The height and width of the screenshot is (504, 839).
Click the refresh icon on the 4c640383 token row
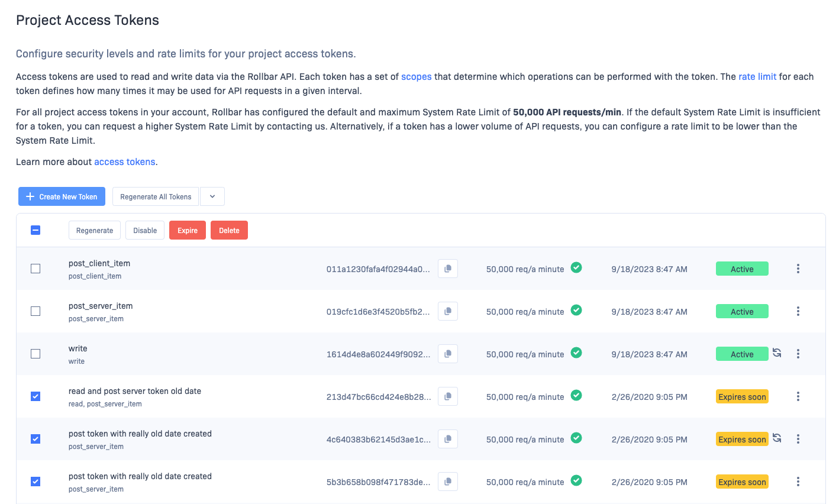776,439
